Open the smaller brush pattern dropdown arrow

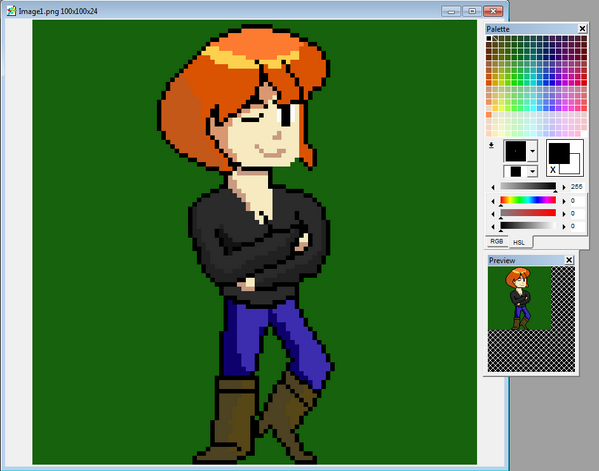pos(533,171)
